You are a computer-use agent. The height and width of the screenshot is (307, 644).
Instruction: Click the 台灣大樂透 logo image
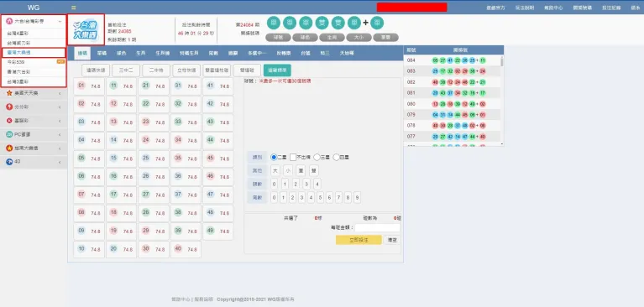click(x=86, y=29)
